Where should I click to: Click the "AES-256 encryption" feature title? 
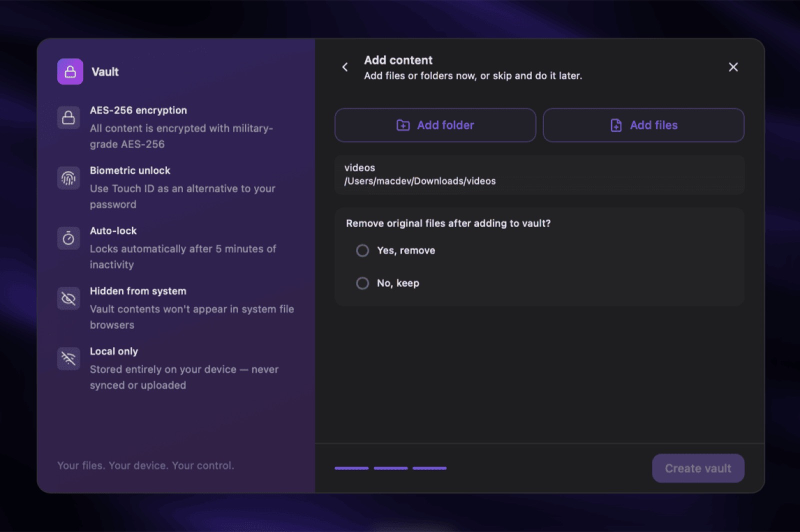[138, 110]
